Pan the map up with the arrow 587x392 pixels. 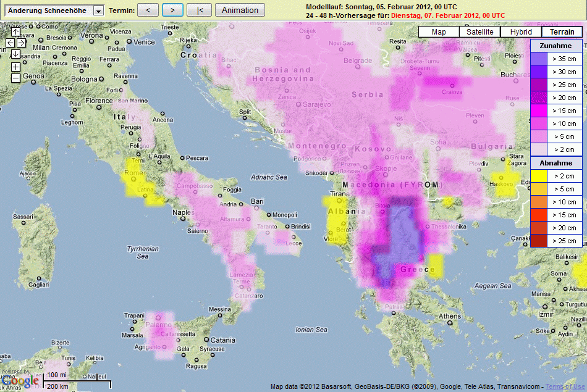[15, 32]
